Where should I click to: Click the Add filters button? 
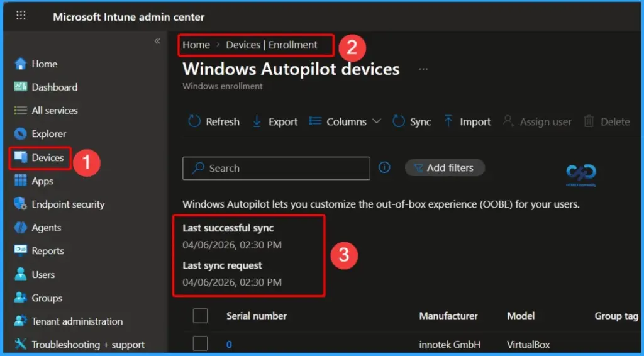click(x=445, y=167)
